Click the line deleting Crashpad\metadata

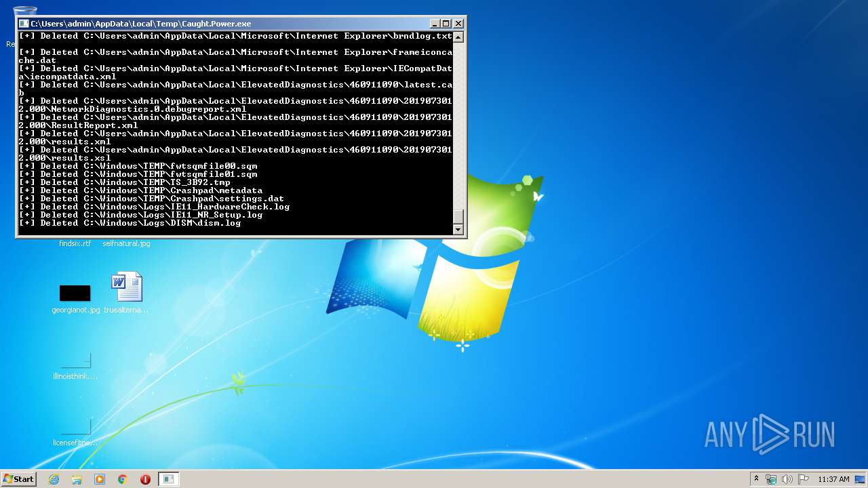click(x=141, y=190)
